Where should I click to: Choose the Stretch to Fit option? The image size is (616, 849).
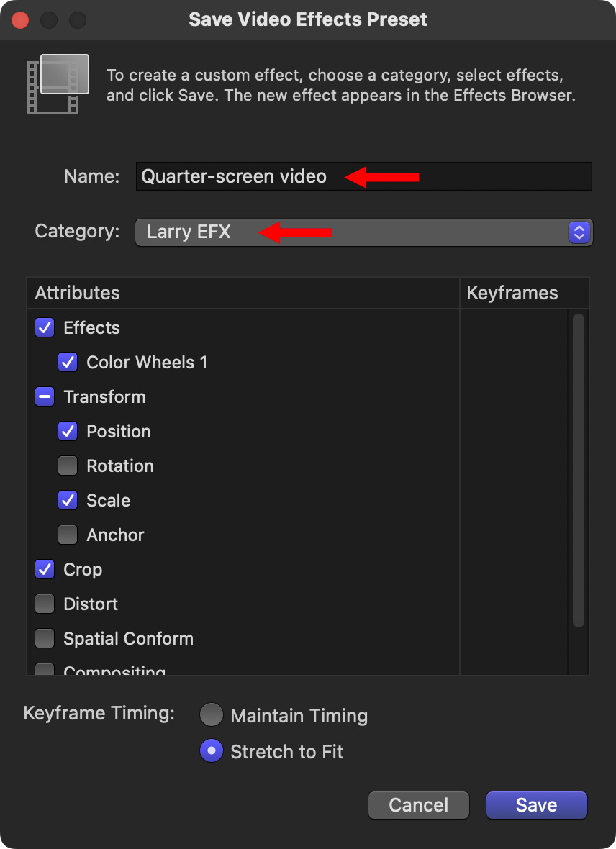click(x=212, y=752)
